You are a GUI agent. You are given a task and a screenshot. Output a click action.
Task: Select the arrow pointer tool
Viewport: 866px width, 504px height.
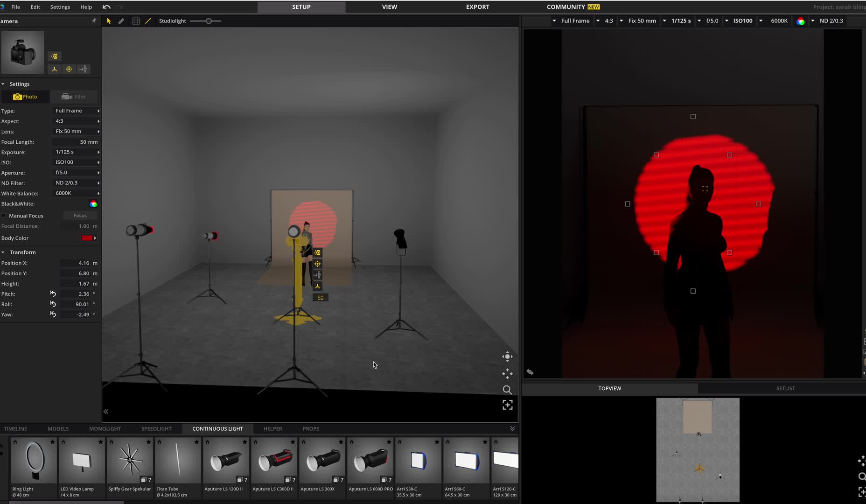pos(109,21)
